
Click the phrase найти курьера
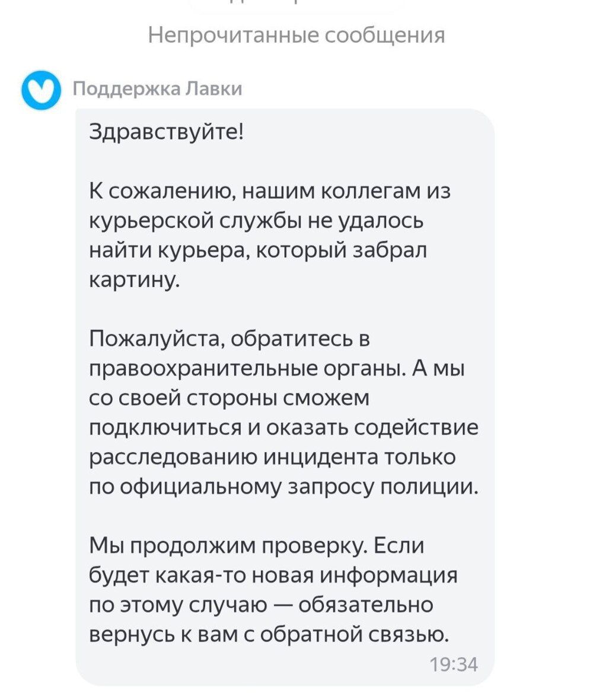pyautogui.click(x=164, y=251)
